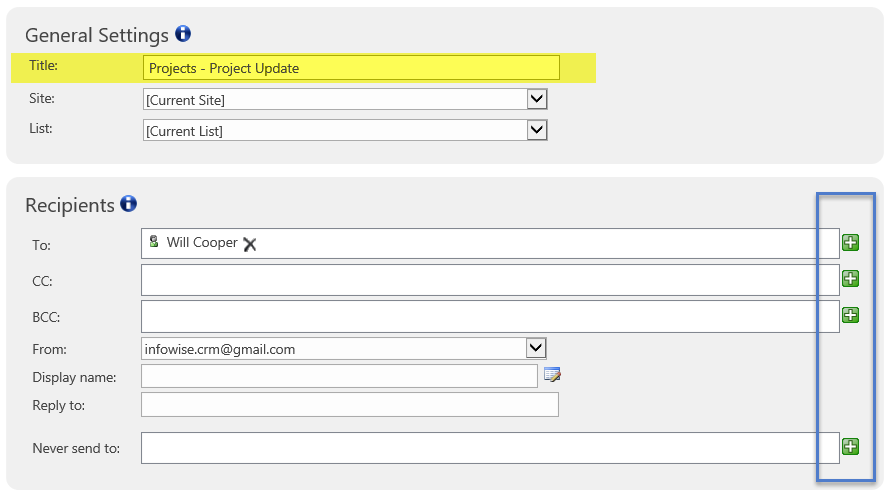893x497 pixels.
Task: Click into the CC recipients field
Action: [x=490, y=280]
